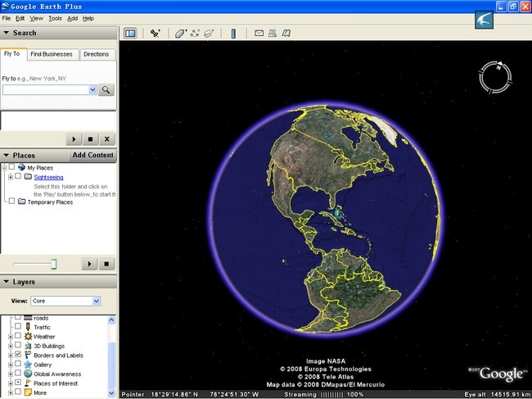Click the Add Path toolbar icon

[195, 34]
